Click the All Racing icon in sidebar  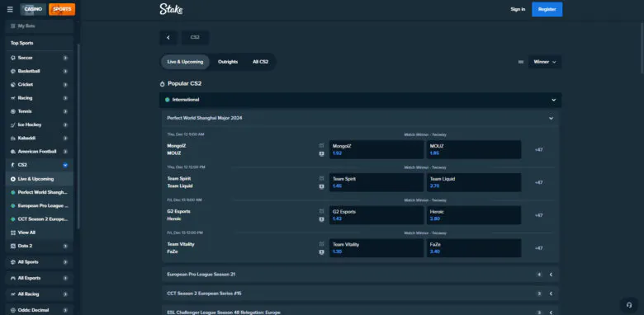[13, 294]
